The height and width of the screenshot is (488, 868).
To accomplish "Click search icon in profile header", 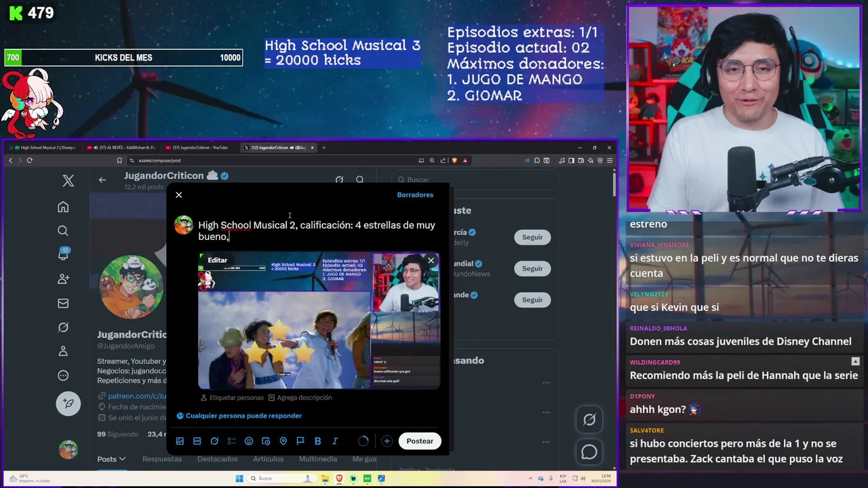I will pyautogui.click(x=360, y=180).
